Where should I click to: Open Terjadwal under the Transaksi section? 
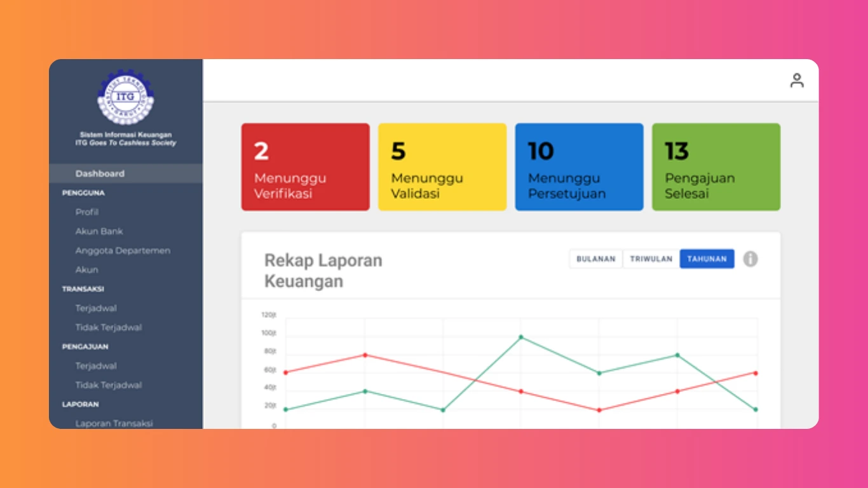(x=96, y=308)
